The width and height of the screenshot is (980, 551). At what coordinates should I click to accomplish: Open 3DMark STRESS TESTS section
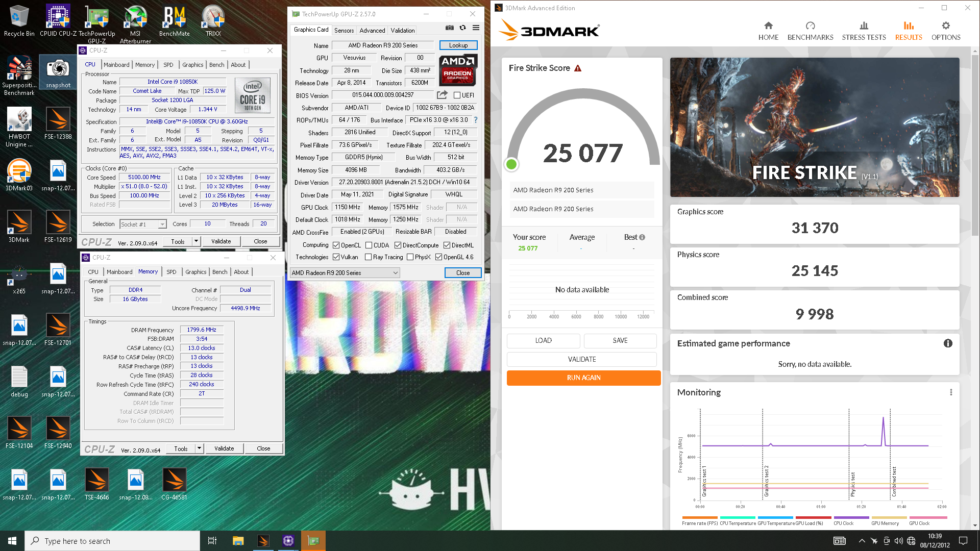(x=864, y=31)
